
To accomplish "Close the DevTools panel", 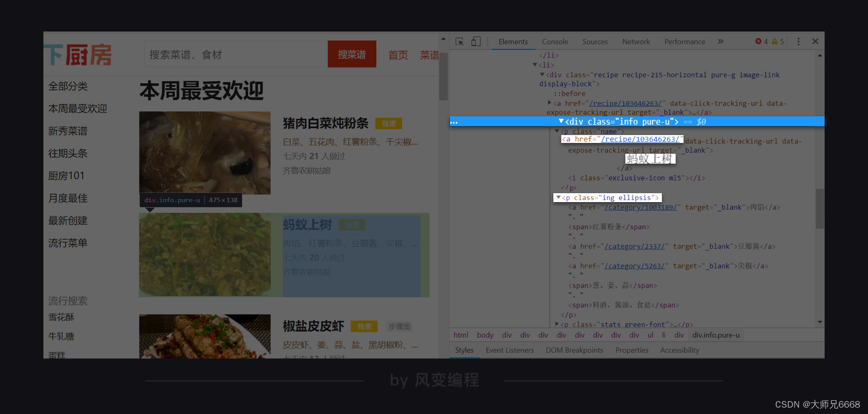I will click(x=815, y=41).
